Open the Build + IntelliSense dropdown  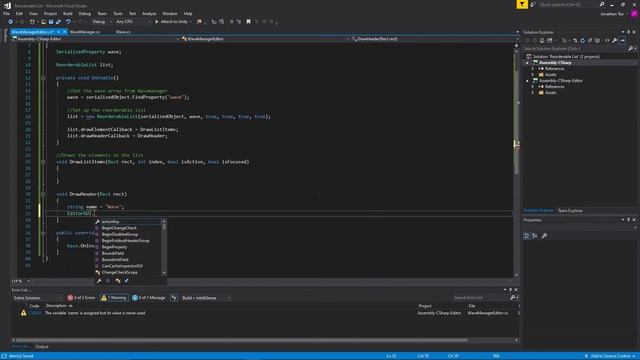(206, 298)
